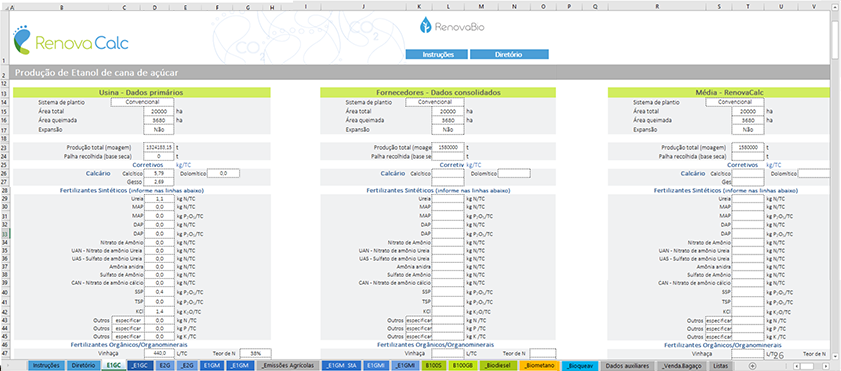This screenshot has height=371, width=841.
Task: Click SSP field with value 0,4
Action: (x=159, y=292)
